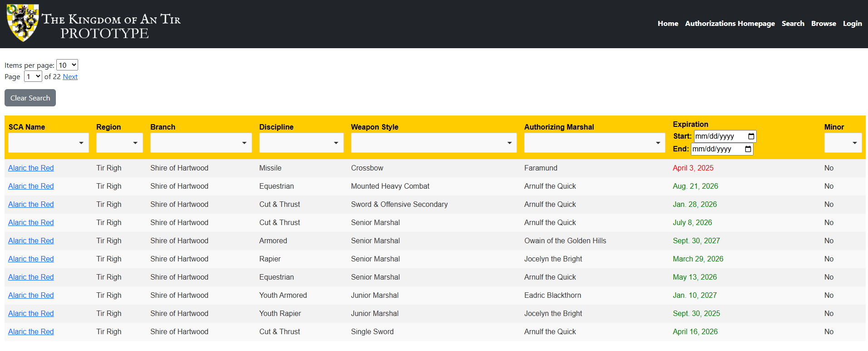Image resolution: width=868 pixels, height=351 pixels.
Task: Open the Region filter dropdown
Action: coord(119,143)
